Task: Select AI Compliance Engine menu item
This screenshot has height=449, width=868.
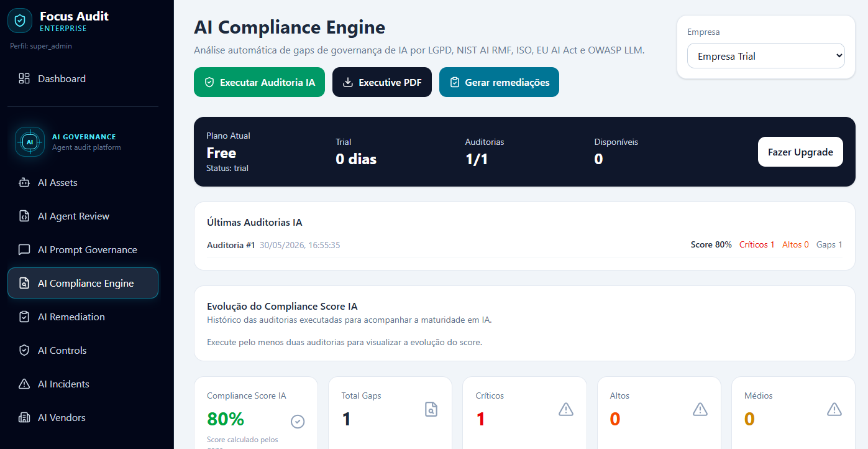Action: click(x=83, y=283)
